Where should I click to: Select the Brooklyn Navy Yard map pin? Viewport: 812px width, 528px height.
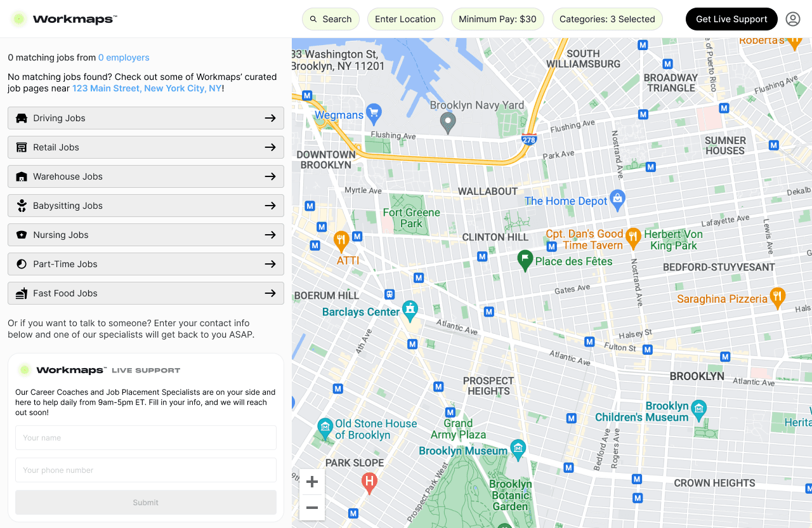click(x=448, y=122)
